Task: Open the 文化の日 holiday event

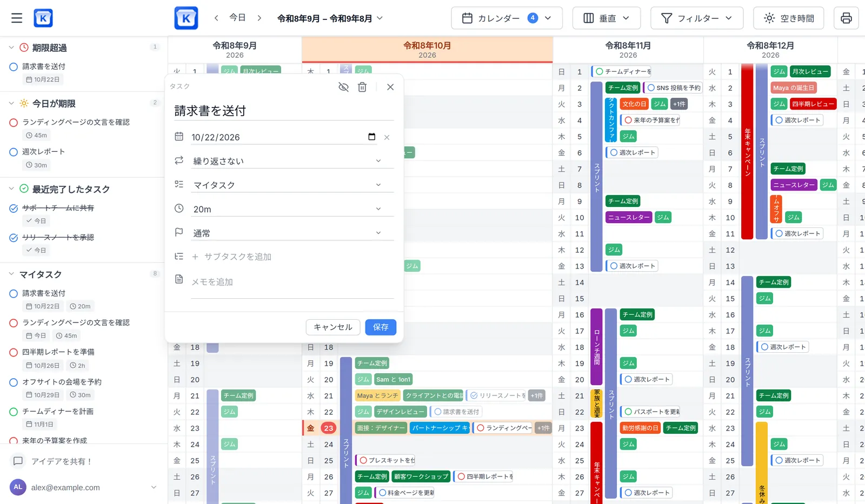Action: pyautogui.click(x=634, y=104)
